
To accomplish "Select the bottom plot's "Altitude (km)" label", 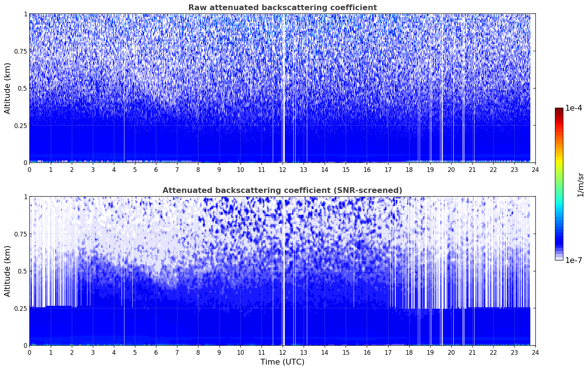I will coord(8,271).
